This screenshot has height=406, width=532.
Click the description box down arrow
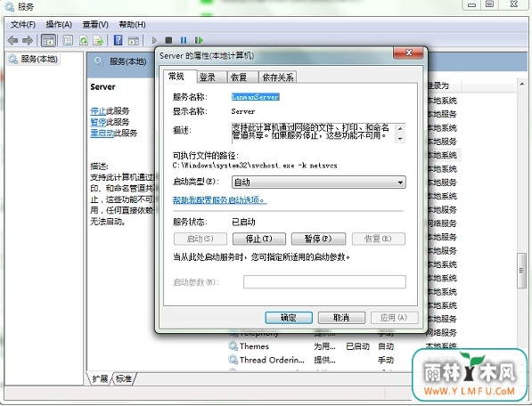coord(400,139)
